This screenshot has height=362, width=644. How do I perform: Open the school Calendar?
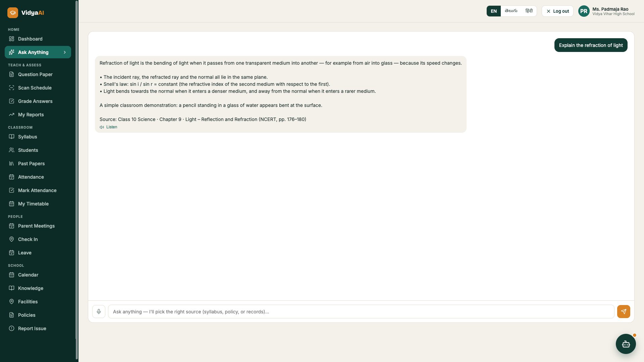click(38, 275)
